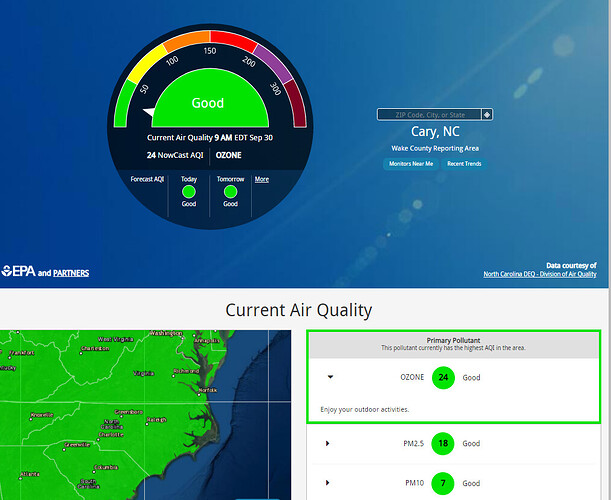The image size is (611, 500).
Task: Open Recent Trends
Action: coord(464,164)
